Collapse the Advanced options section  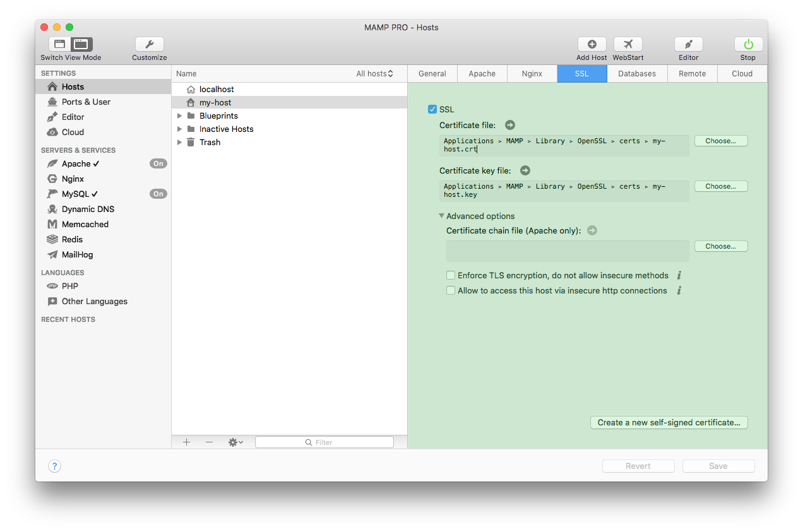click(x=442, y=216)
